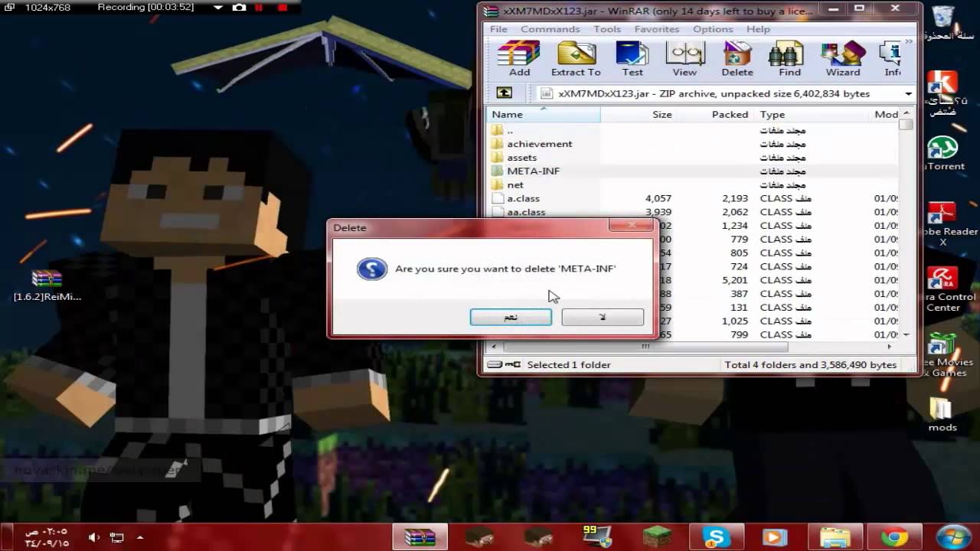980x551 pixels.
Task: Open Skype from the taskbar
Action: click(716, 537)
